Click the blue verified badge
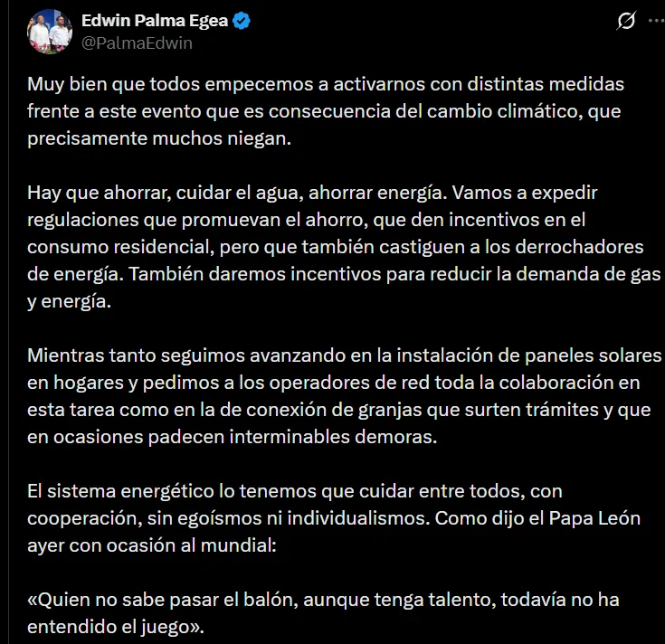Image resolution: width=665 pixels, height=644 pixels. (242, 21)
